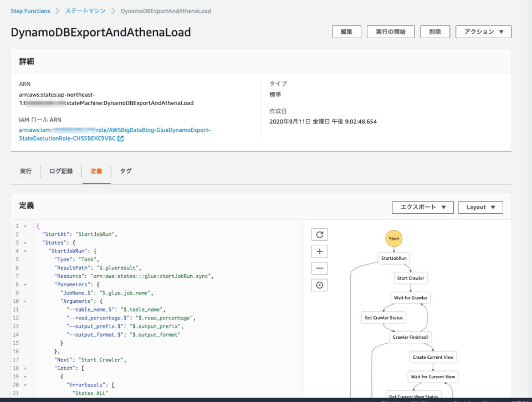Open the タグ tab
This screenshot has height=402, width=532.
coord(125,171)
